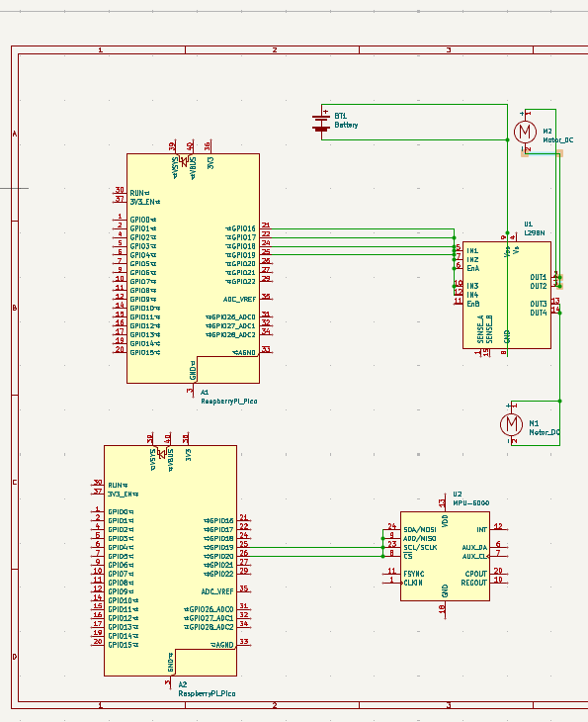Select the OUT3 pin label on L298N
Screen dimensions: 588x722
[539, 304]
